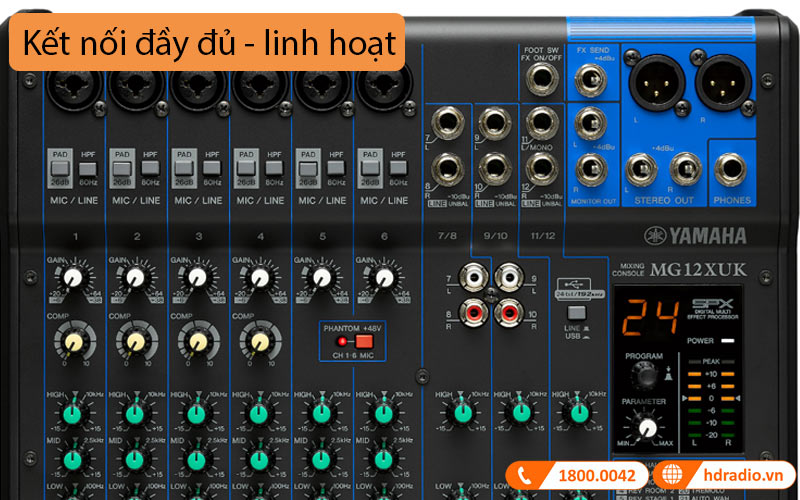Click the red RCA input 10 R
This screenshot has height=500, width=800.
(509, 313)
